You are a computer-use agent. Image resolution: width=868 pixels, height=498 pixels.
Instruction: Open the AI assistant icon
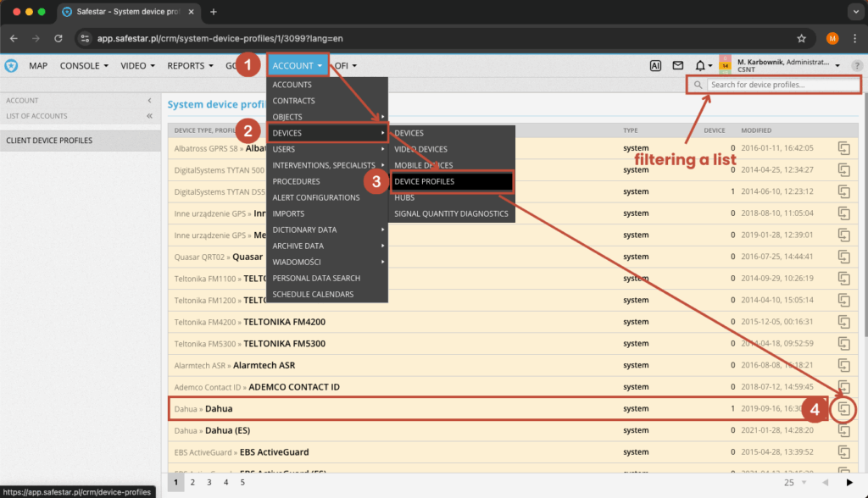655,66
